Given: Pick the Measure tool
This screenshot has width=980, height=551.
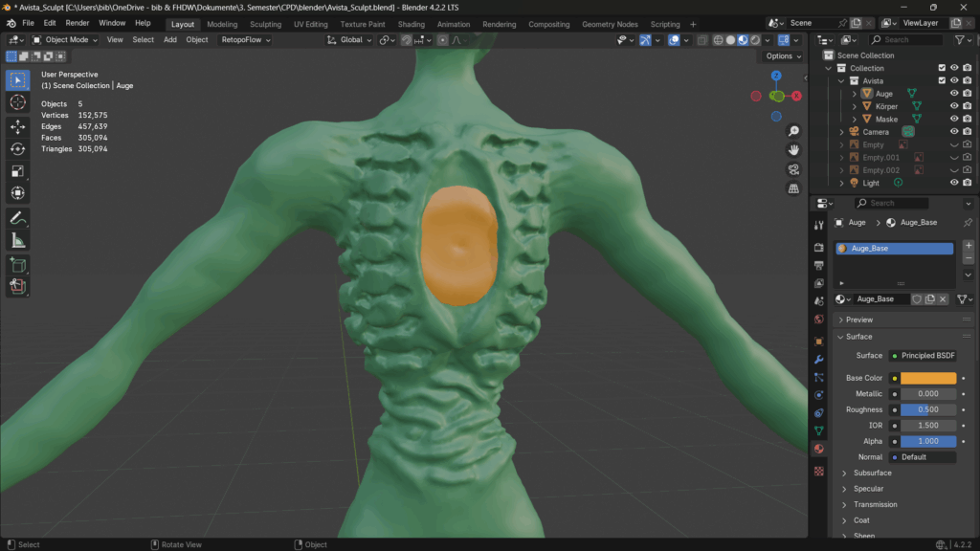Looking at the screenshot, I should coord(17,240).
